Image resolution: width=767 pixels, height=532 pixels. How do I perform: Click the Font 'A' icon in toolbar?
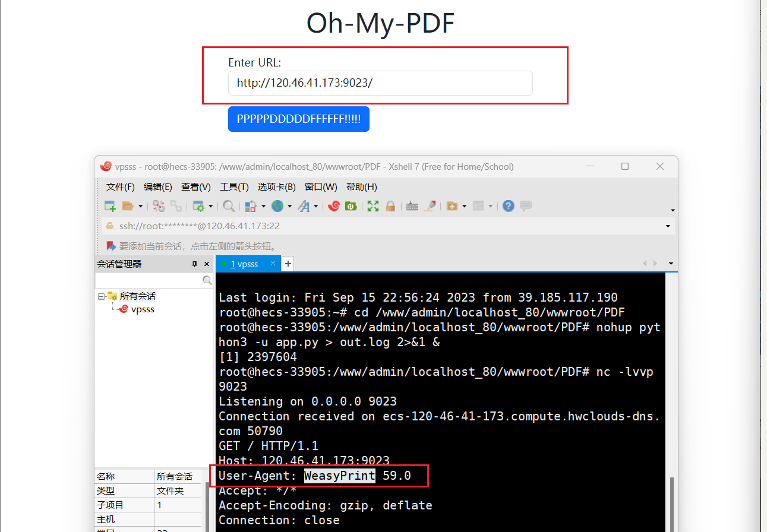pos(304,206)
